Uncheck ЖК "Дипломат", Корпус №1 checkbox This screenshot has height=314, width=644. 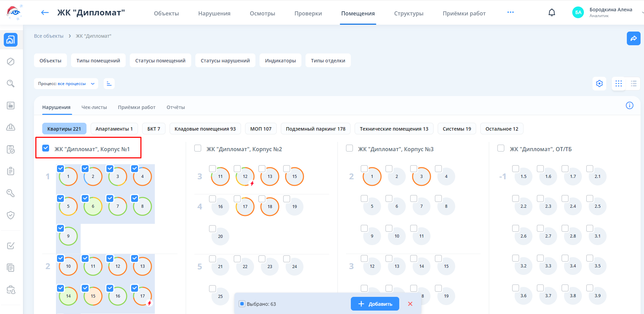pos(46,148)
